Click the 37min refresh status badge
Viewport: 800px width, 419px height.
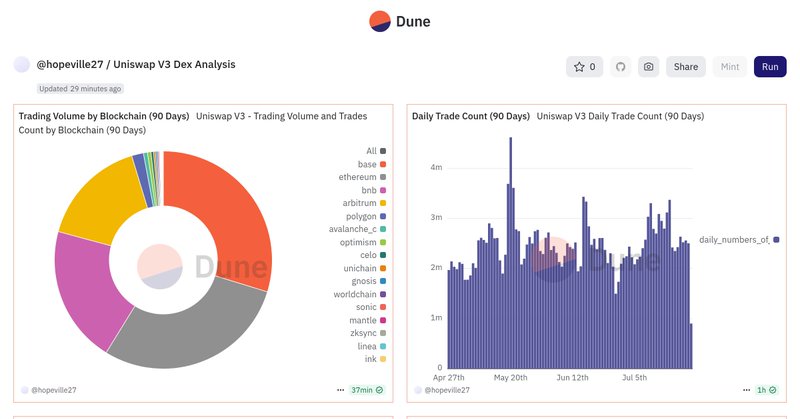(367, 390)
